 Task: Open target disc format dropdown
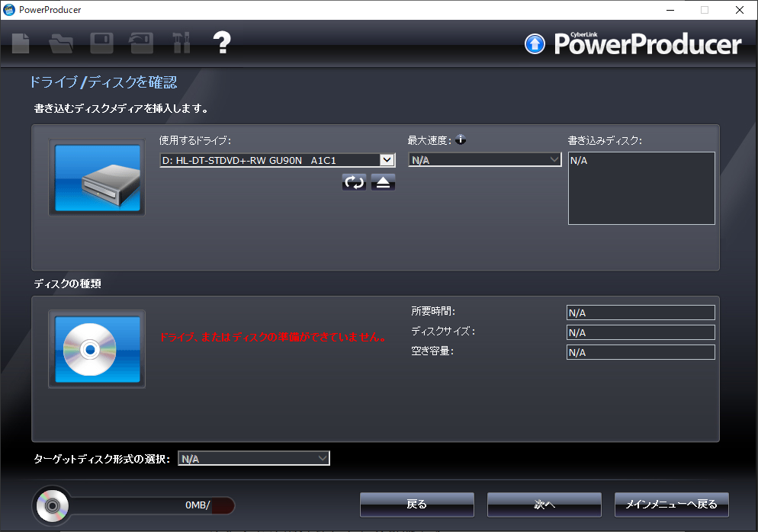(x=254, y=459)
